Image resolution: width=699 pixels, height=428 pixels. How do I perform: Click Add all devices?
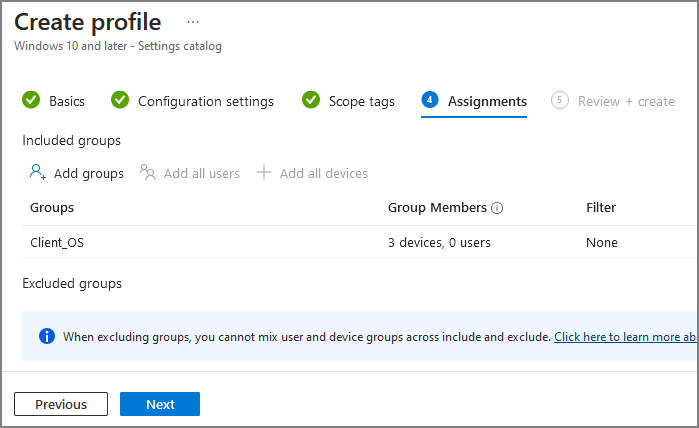323,173
